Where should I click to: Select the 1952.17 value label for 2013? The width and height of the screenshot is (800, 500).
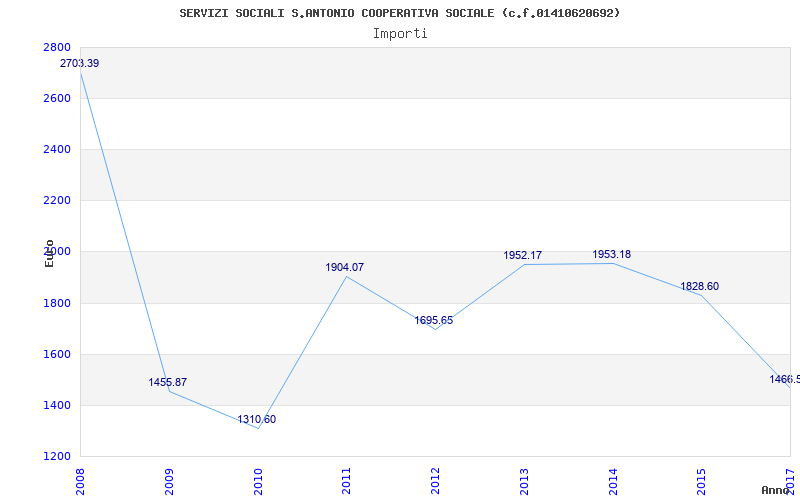[x=522, y=256]
